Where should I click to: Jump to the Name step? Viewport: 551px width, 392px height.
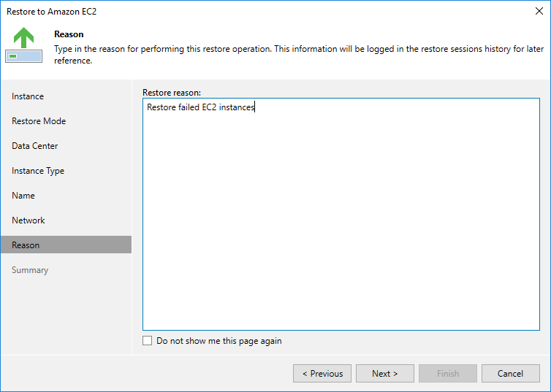tap(23, 196)
